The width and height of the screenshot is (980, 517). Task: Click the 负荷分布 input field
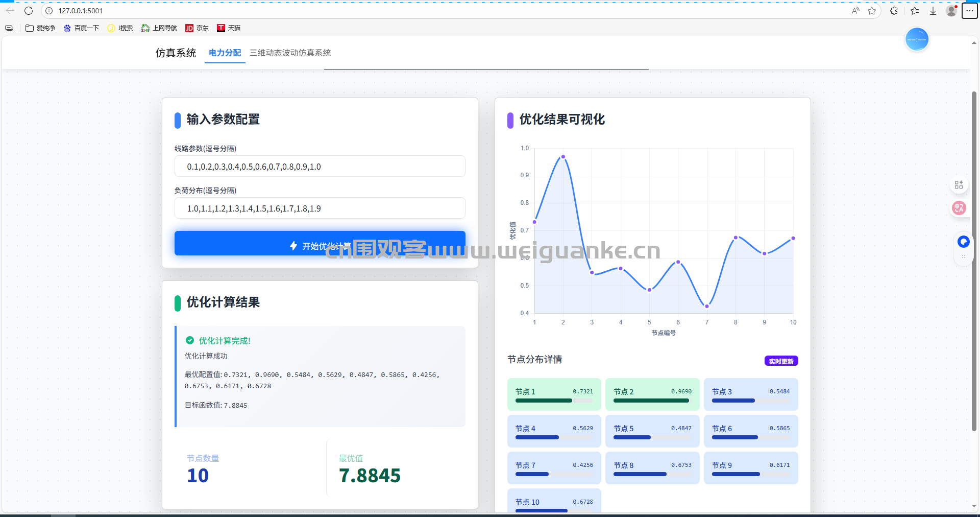(x=320, y=208)
